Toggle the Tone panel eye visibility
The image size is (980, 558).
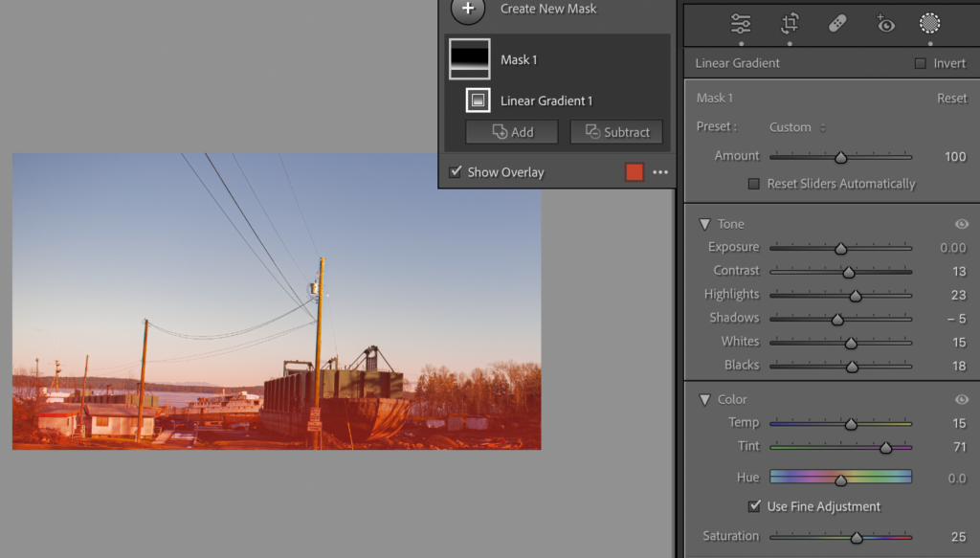tap(961, 224)
